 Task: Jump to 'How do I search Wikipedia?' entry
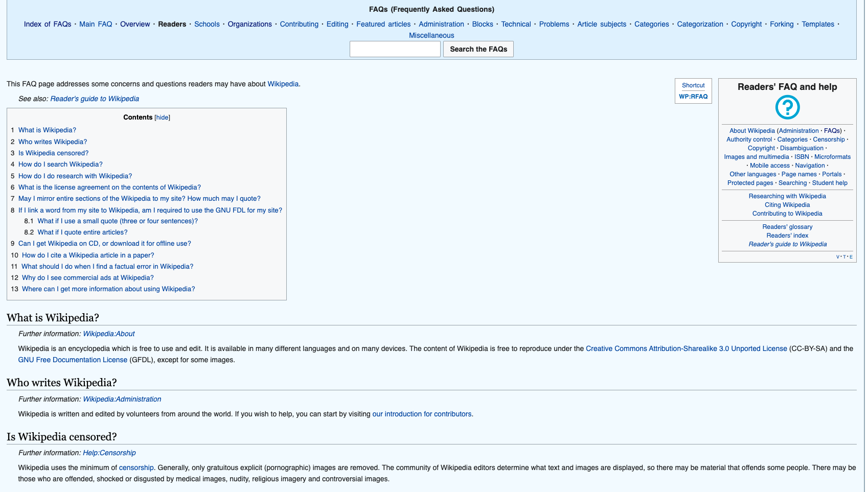coord(60,165)
